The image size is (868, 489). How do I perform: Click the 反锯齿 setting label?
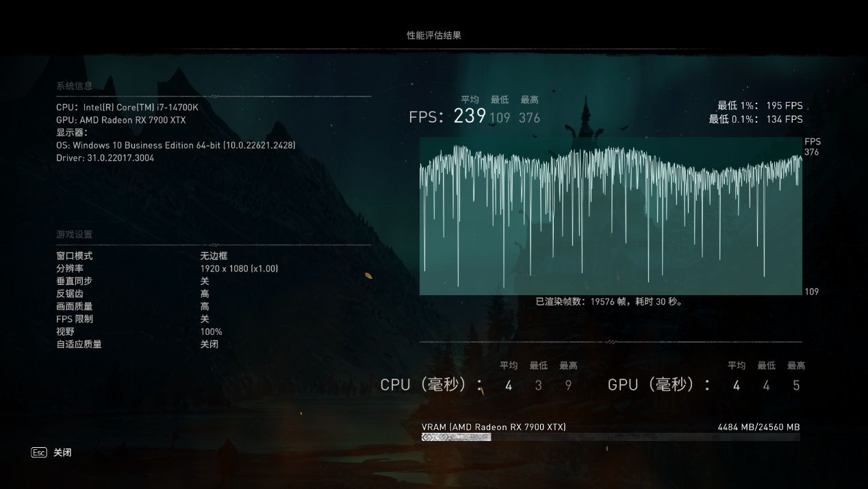point(70,294)
